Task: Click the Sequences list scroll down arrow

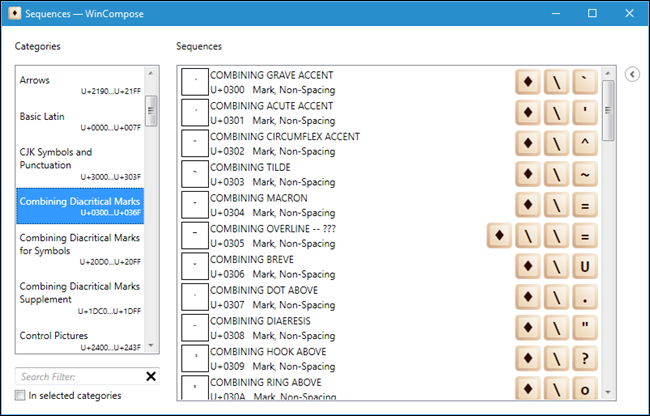Action: click(x=609, y=395)
